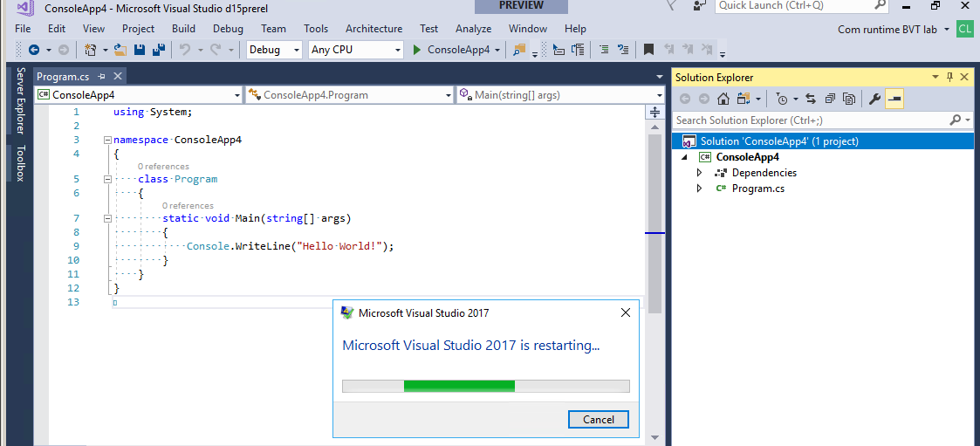The width and height of the screenshot is (980, 446).
Task: Click the '0 references' CodeLens above Main
Action: click(188, 205)
